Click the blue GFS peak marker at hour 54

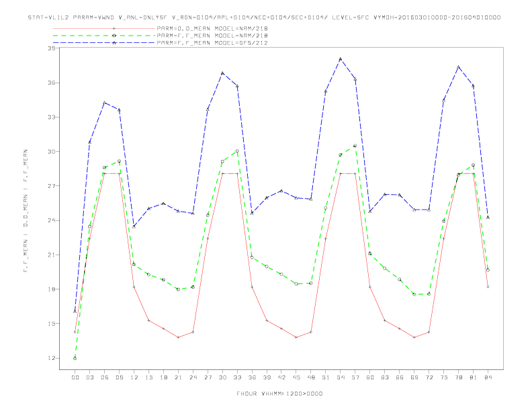click(341, 59)
